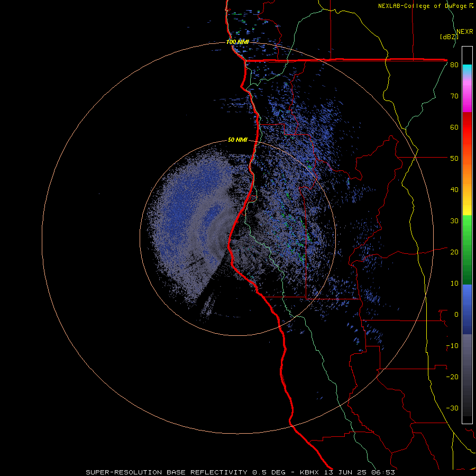Screen dimensions: 476x476
Task: Click the 30 value on the dBZ scale
Action: (x=454, y=221)
